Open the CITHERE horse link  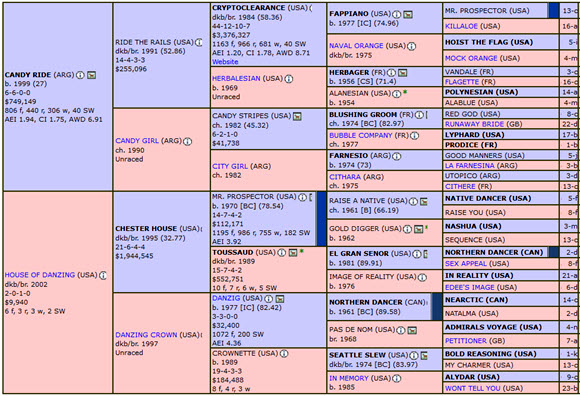coord(460,187)
